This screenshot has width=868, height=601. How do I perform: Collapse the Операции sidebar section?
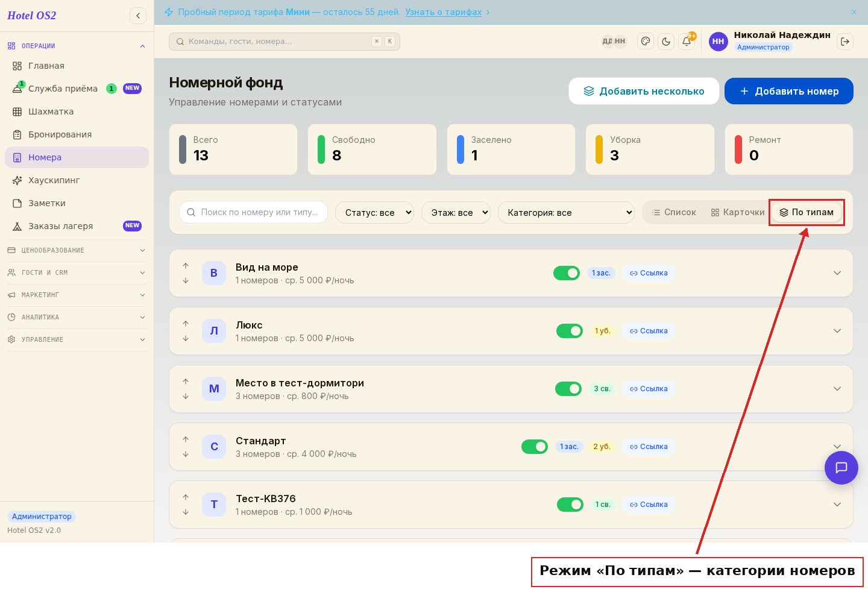point(77,46)
